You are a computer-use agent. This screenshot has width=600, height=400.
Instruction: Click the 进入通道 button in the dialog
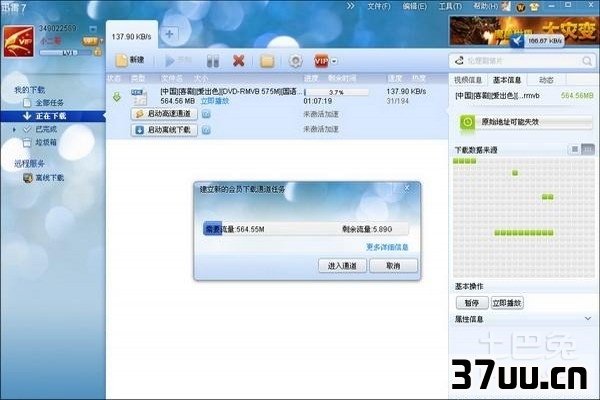342,266
